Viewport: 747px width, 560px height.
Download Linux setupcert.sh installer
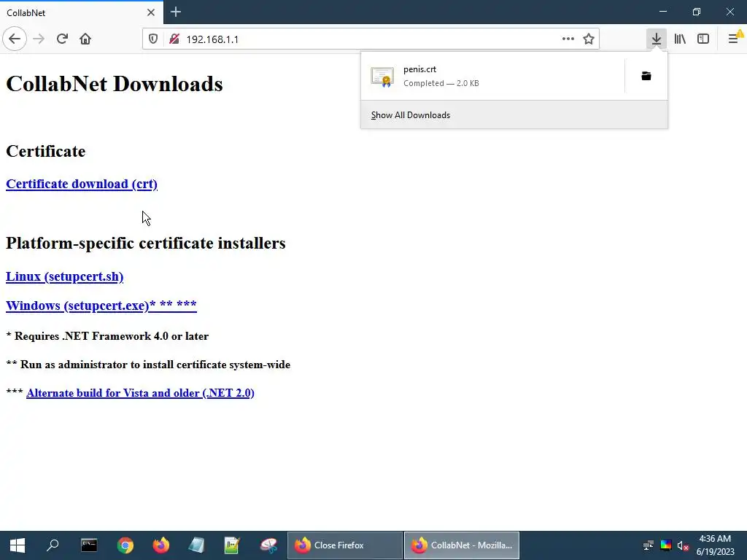pyautogui.click(x=64, y=276)
